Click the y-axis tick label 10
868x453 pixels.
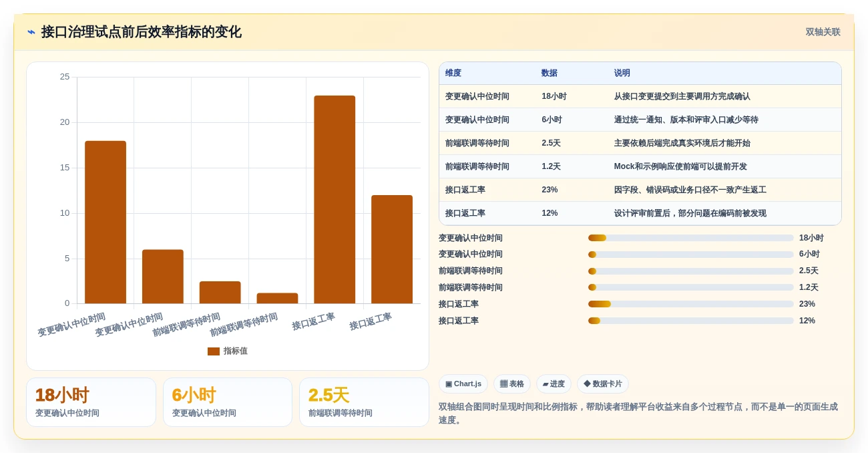click(65, 213)
